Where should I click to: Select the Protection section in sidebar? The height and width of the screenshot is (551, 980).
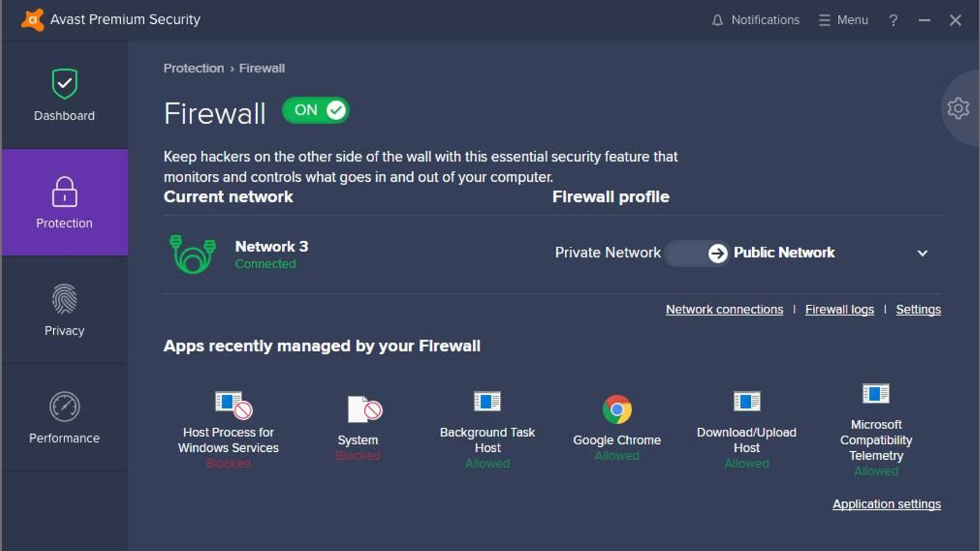click(x=64, y=202)
